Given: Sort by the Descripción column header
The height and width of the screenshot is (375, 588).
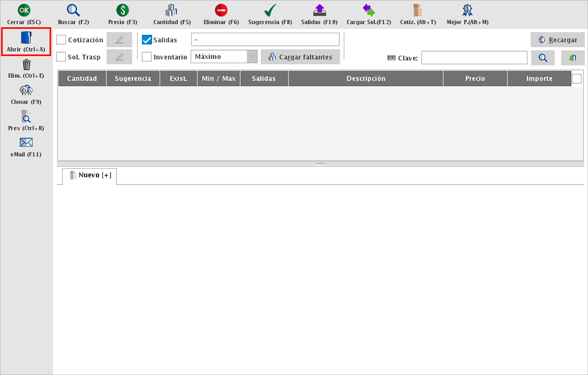Looking at the screenshot, I should pos(365,79).
